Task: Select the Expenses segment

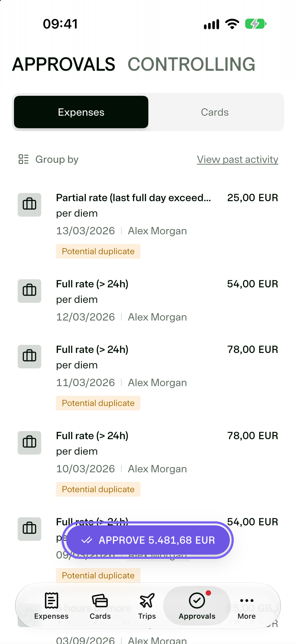Action: (x=81, y=112)
